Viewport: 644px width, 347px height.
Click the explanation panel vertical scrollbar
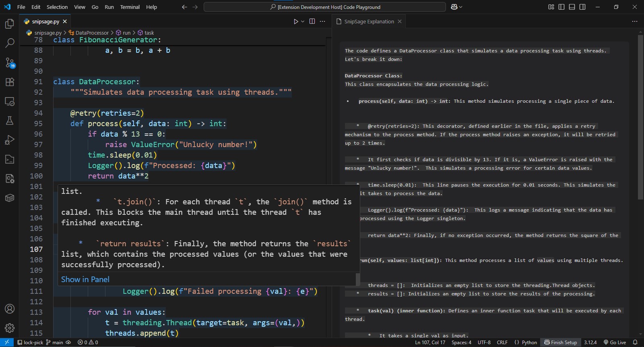tap(640, 117)
